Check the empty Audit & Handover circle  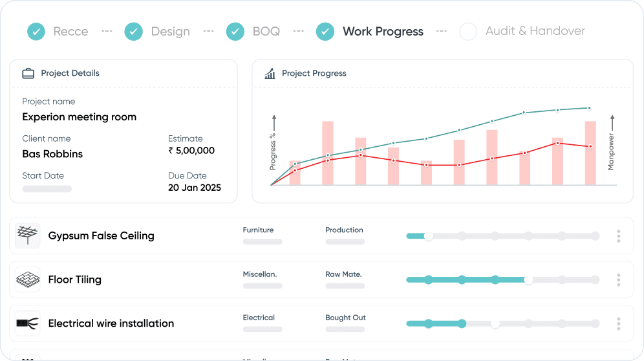pyautogui.click(x=467, y=31)
